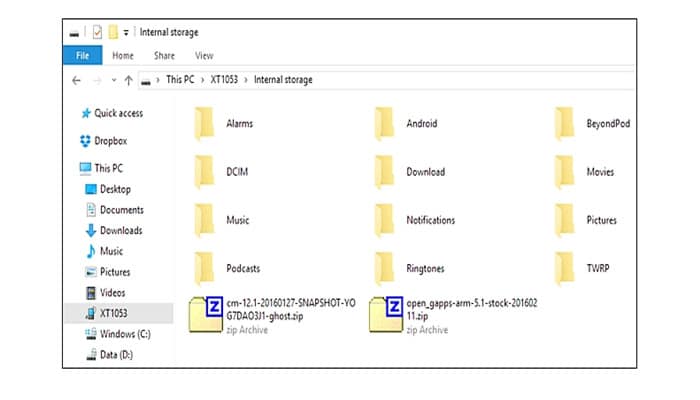Select the TWRP folder icon

(565, 268)
